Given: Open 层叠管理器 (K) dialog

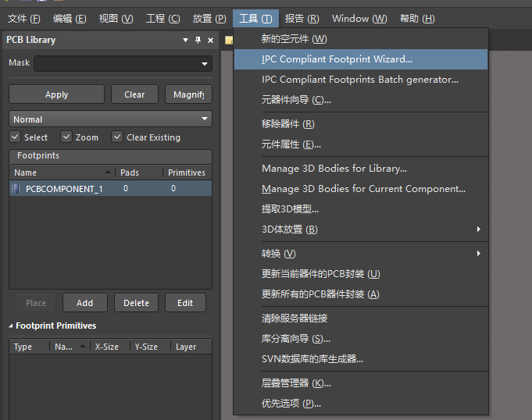Looking at the screenshot, I should pyautogui.click(x=361, y=383).
